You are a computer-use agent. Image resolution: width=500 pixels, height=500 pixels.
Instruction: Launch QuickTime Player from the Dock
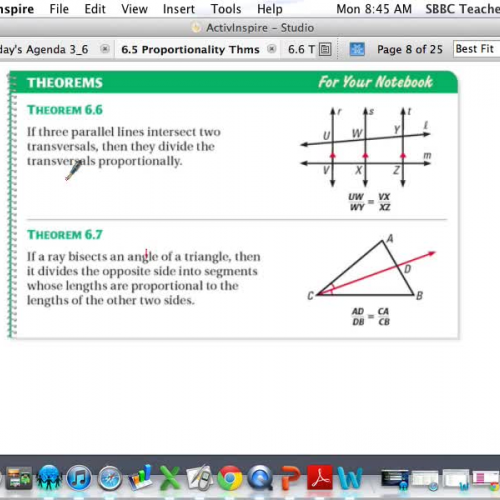coord(260,478)
